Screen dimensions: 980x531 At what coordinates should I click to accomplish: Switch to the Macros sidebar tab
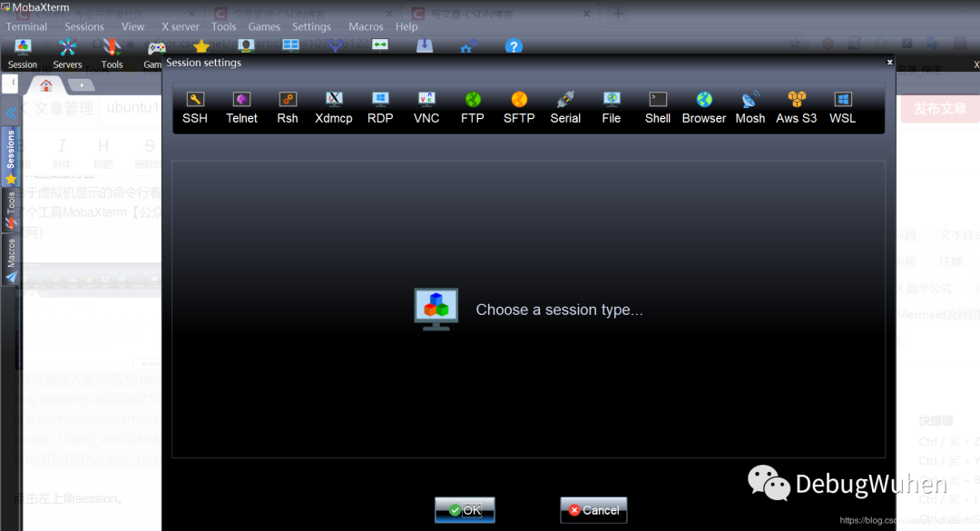pos(11,260)
